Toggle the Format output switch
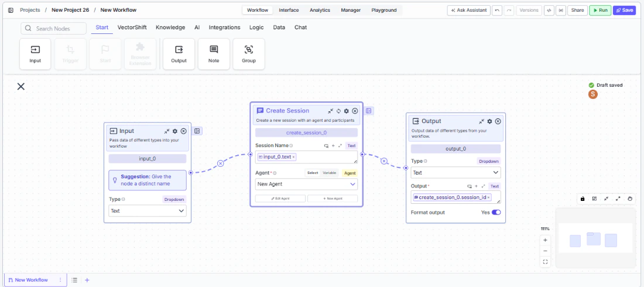Image resolution: width=644 pixels, height=287 pixels. click(496, 213)
